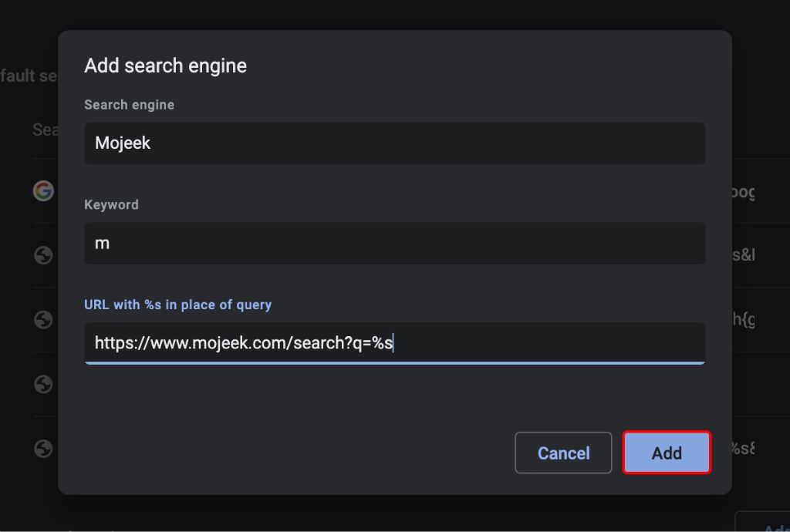Click the 'URL with %s in place of query' label
The image size is (790, 532).
[x=178, y=305]
